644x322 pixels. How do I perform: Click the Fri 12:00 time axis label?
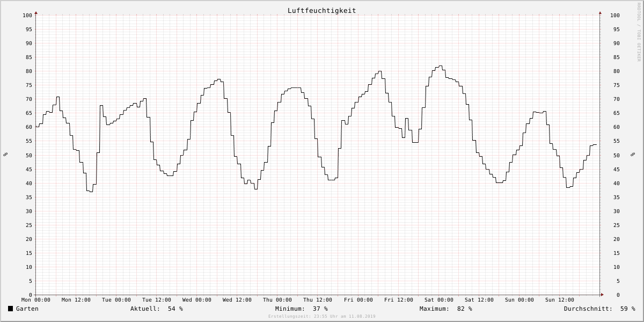pos(399,300)
